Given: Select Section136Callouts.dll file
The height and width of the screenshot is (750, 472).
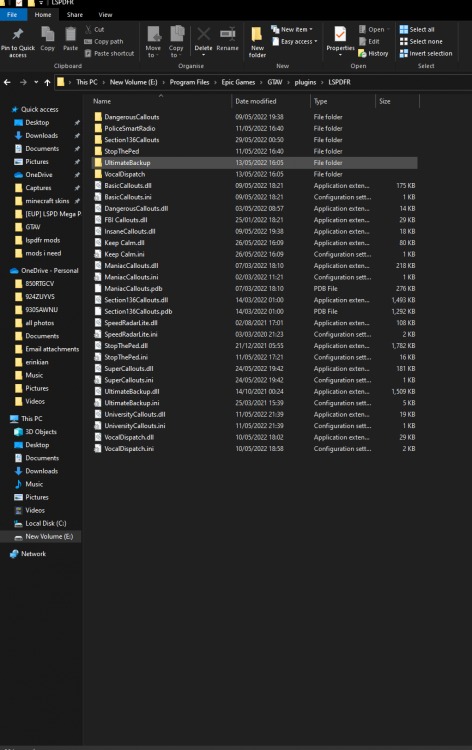Looking at the screenshot, I should click(136, 300).
